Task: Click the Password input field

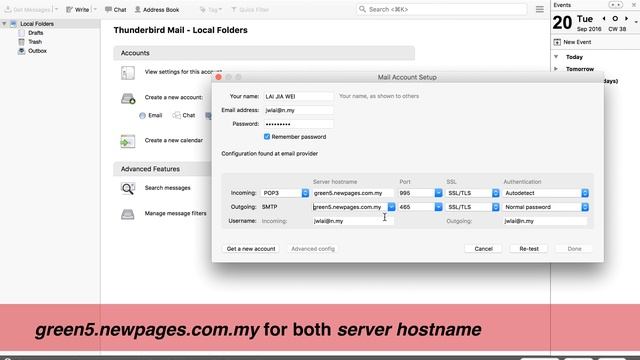Action: coord(298,124)
